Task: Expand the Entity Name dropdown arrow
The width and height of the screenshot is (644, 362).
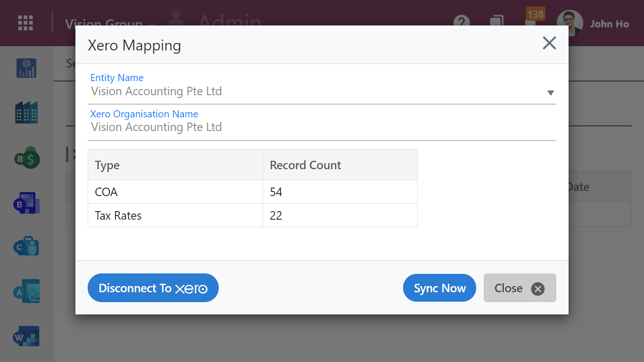Action: coord(550,93)
